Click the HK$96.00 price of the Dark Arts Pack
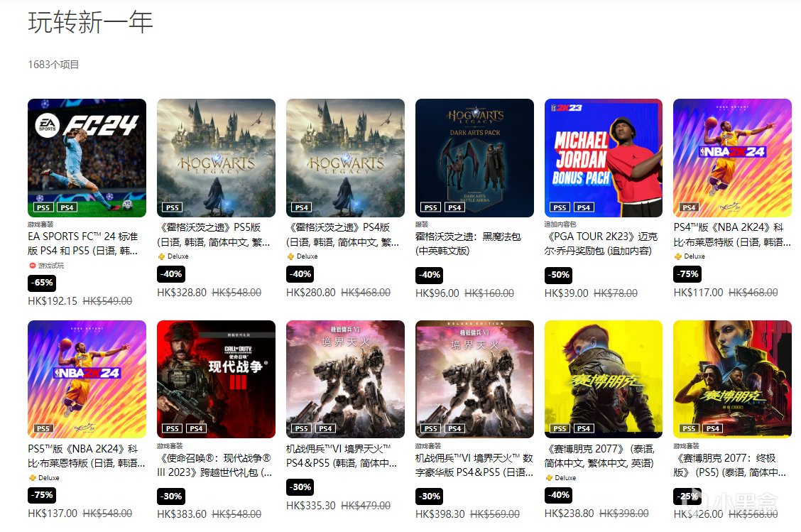 [437, 293]
